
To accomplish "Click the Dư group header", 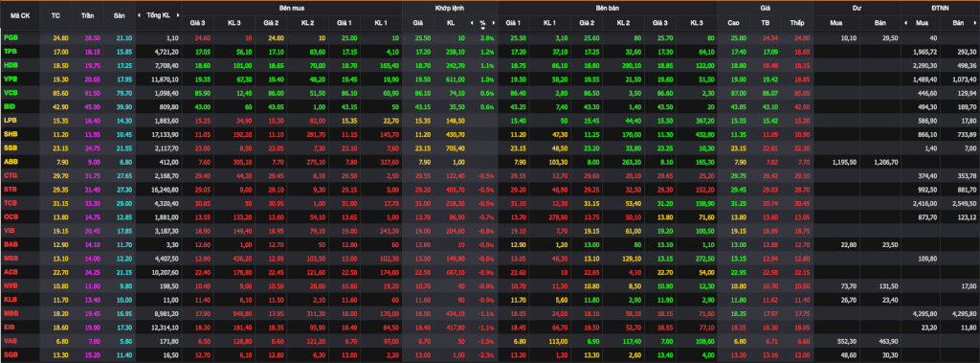I will point(857,7).
